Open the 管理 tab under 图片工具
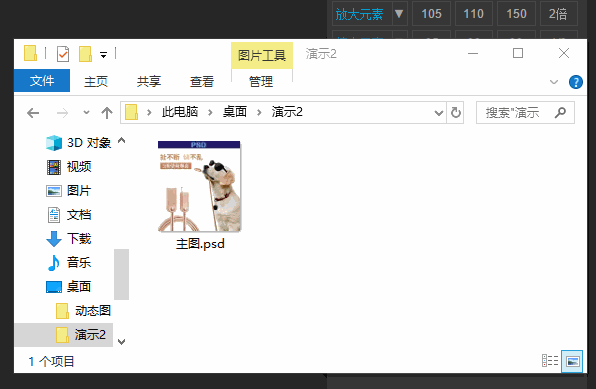Viewport: 596px width, 389px height. click(261, 81)
